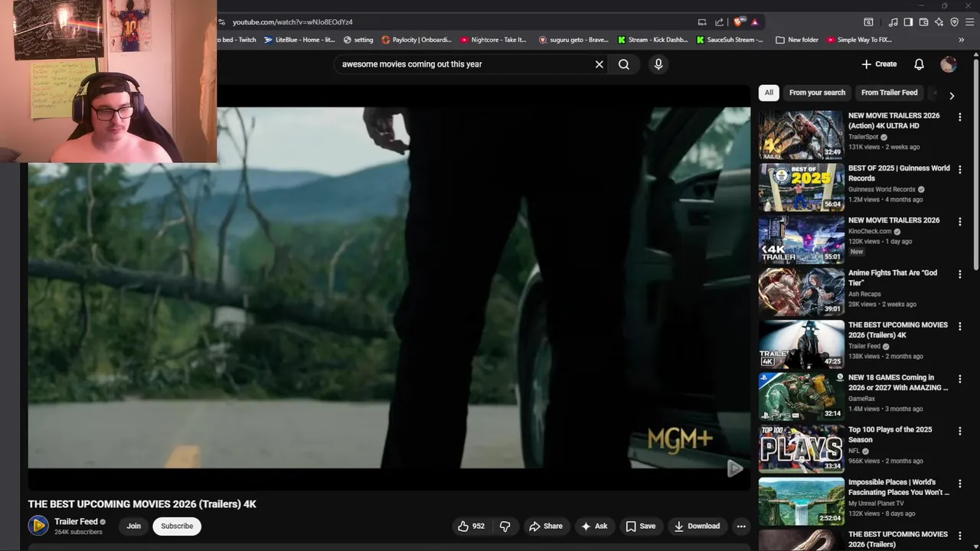Click the YouTube search magnifier button
980x551 pixels.
pyautogui.click(x=624, y=64)
